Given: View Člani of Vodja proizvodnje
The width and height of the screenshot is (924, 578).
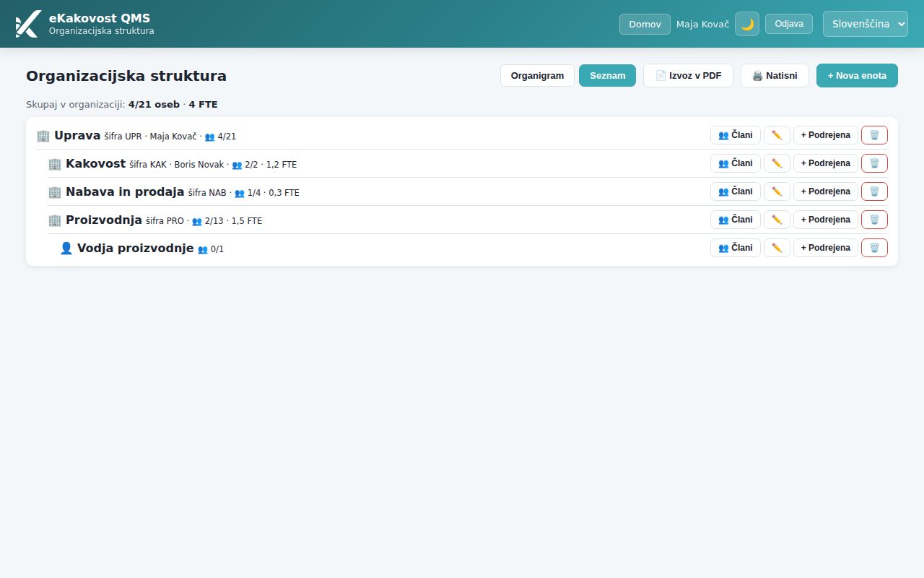Looking at the screenshot, I should [736, 248].
